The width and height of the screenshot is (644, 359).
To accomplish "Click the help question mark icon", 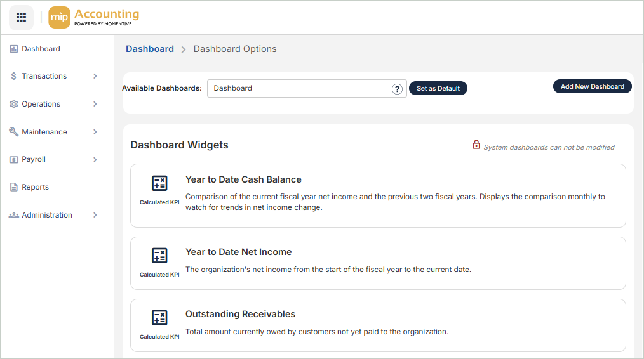I will coord(398,89).
